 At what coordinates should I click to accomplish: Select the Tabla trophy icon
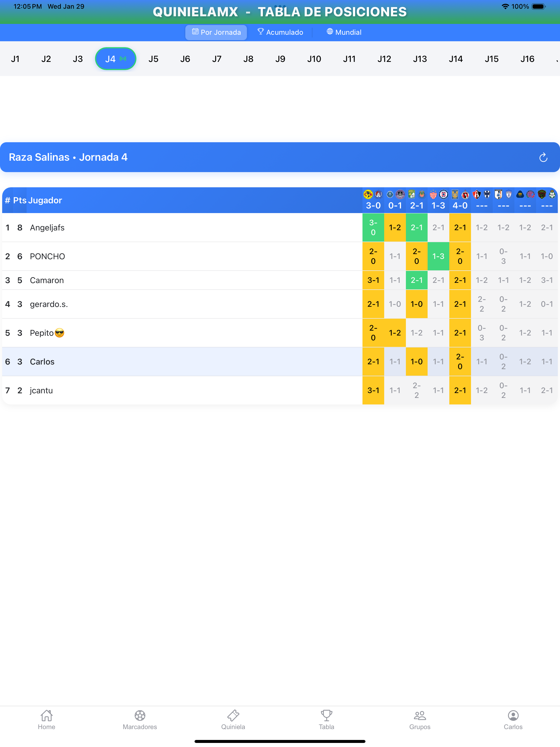(326, 715)
